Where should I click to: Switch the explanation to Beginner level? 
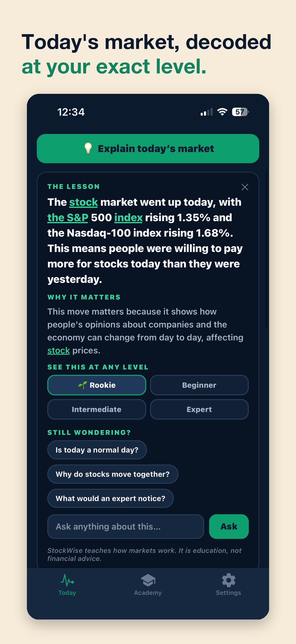pos(199,385)
